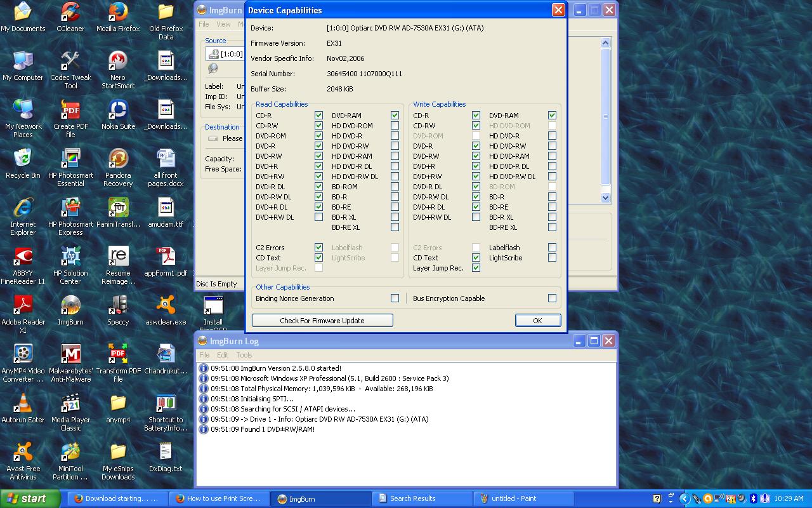Toggle LightScribe write capability checkbox
This screenshot has height=508, width=812.
coord(552,258)
